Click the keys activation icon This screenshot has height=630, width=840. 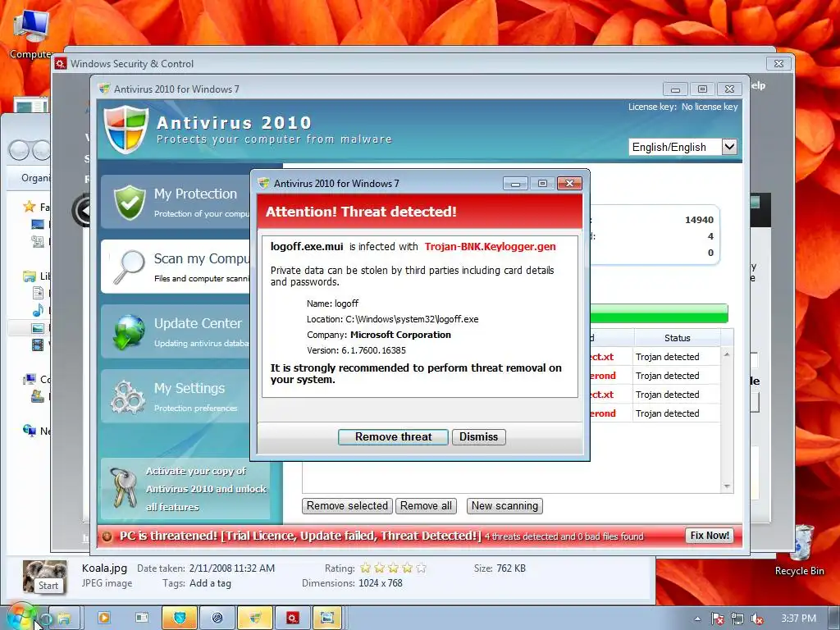(x=123, y=487)
